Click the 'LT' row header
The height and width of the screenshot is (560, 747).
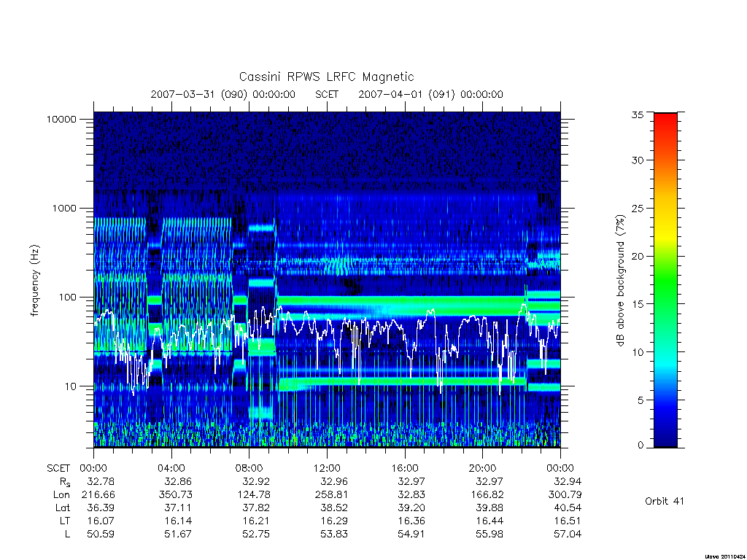click(x=65, y=521)
